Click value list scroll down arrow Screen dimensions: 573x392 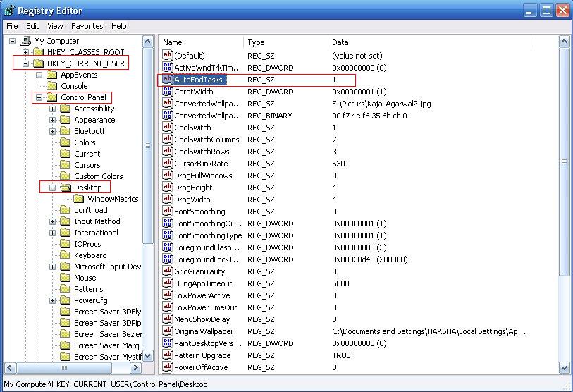(x=564, y=368)
